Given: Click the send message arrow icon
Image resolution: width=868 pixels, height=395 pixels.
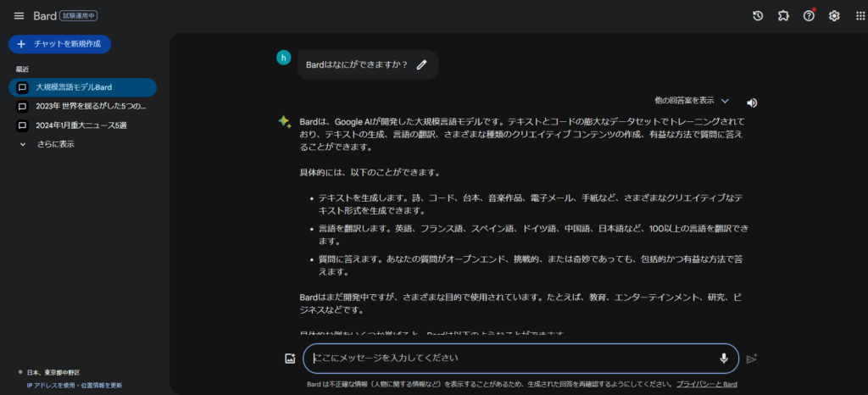Looking at the screenshot, I should [752, 359].
